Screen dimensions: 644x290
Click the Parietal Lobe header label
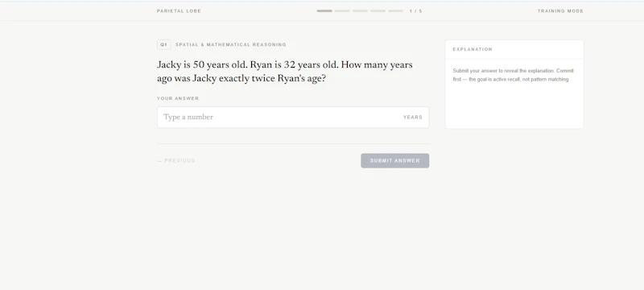(x=179, y=11)
